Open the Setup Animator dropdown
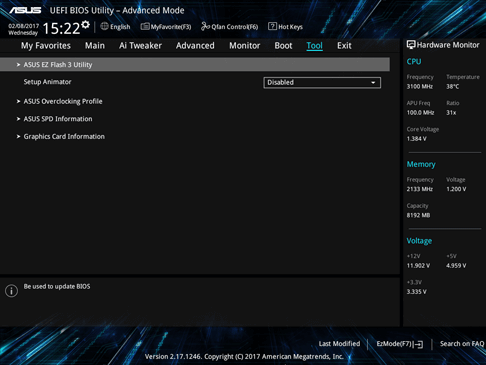486x365 pixels. 322,82
